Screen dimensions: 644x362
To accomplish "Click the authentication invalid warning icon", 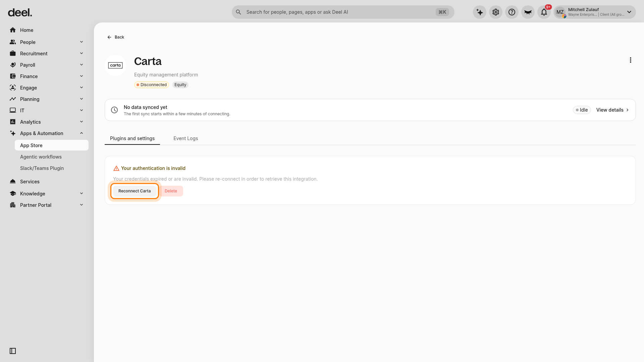I will point(116,168).
